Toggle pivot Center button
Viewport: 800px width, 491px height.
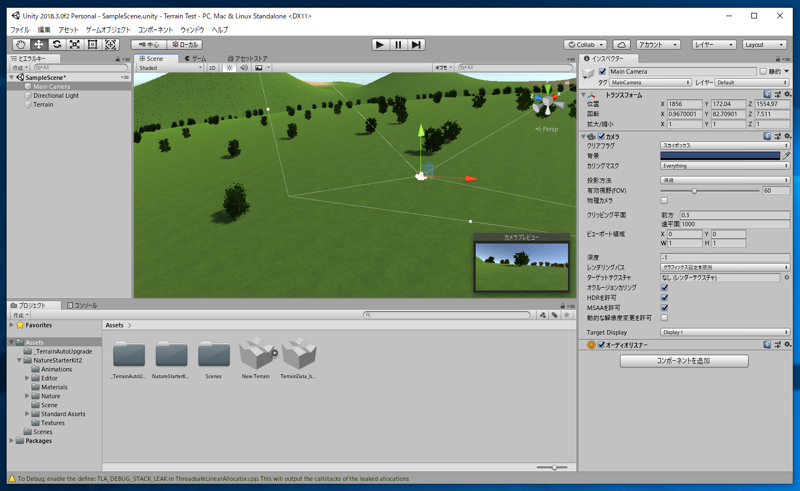(x=148, y=44)
